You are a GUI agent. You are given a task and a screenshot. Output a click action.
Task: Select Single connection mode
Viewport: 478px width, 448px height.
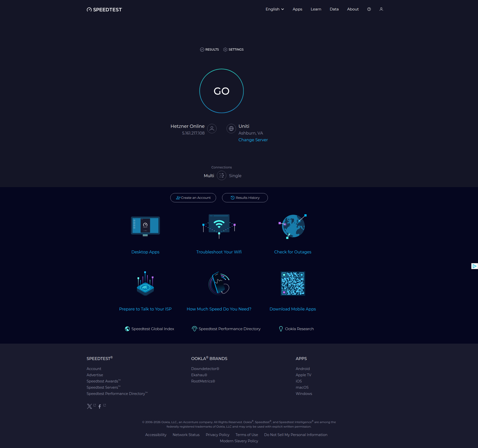click(x=235, y=176)
